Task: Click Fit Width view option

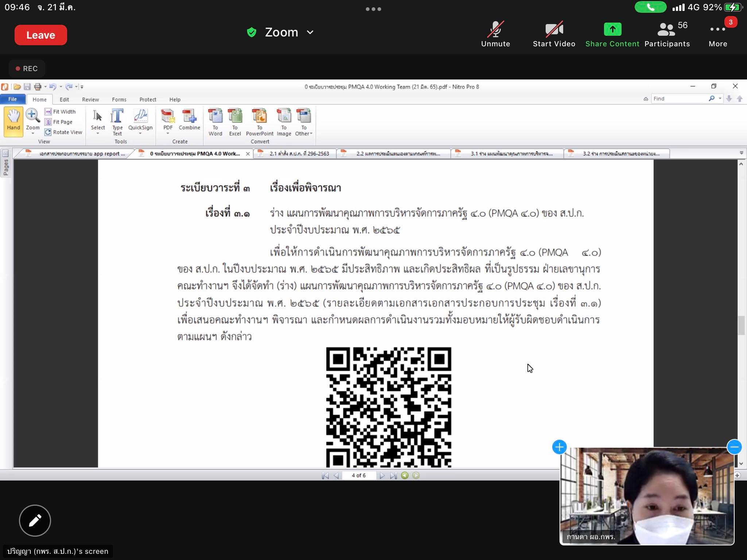Action: pyautogui.click(x=60, y=112)
